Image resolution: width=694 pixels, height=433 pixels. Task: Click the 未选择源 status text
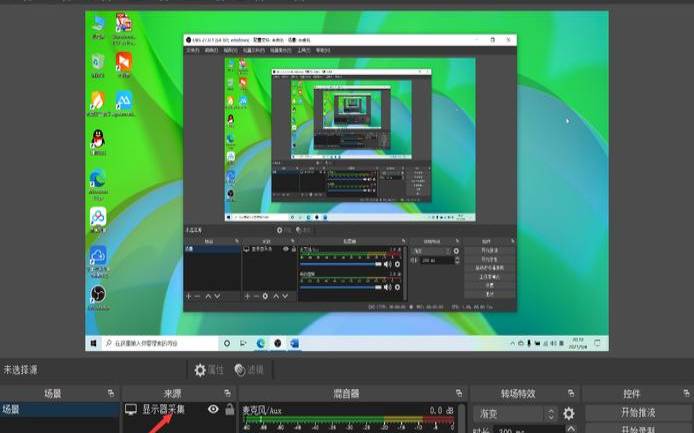[20, 370]
